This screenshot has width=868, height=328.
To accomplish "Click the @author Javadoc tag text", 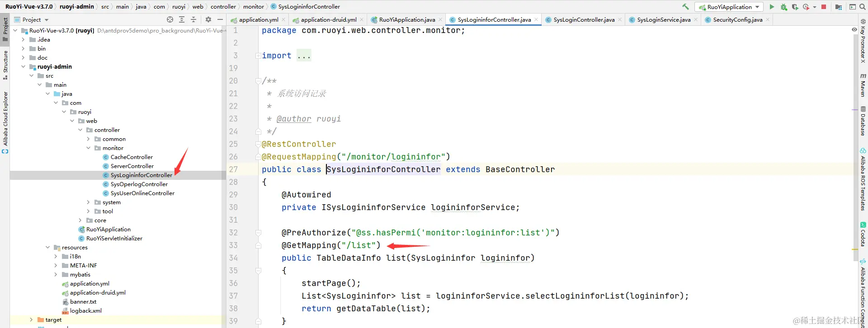I will 294,119.
